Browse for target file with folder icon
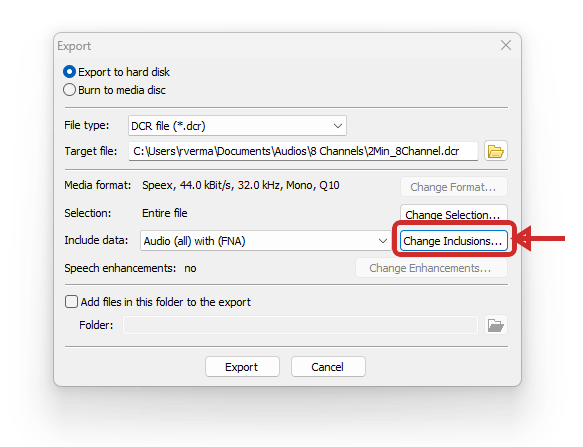The width and height of the screenshot is (583, 447). pos(496,151)
